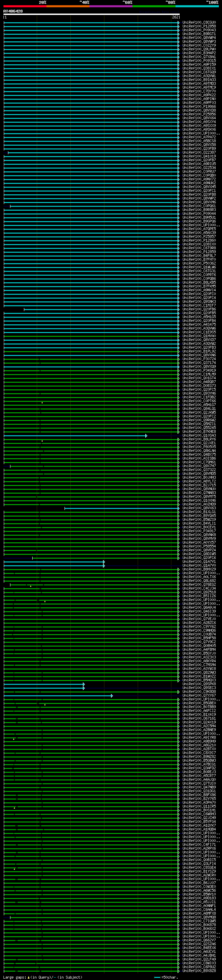The height and width of the screenshot is (980, 222).
Task: Select label UniRef100_Q1A7V1
Action: [x=199, y=562]
